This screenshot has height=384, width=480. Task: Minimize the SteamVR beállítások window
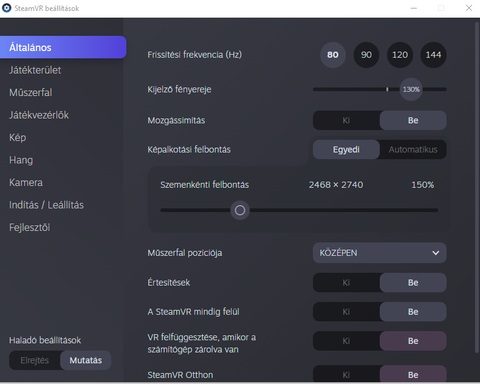pyautogui.click(x=414, y=8)
